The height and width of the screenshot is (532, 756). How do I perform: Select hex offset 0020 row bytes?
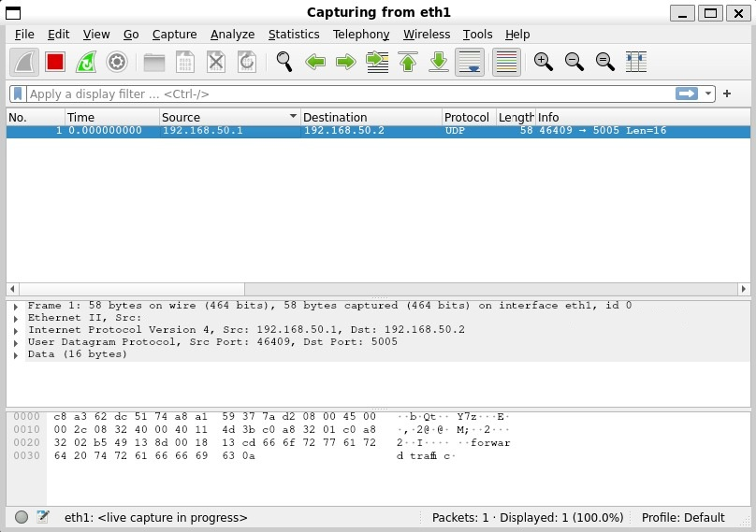point(214,442)
